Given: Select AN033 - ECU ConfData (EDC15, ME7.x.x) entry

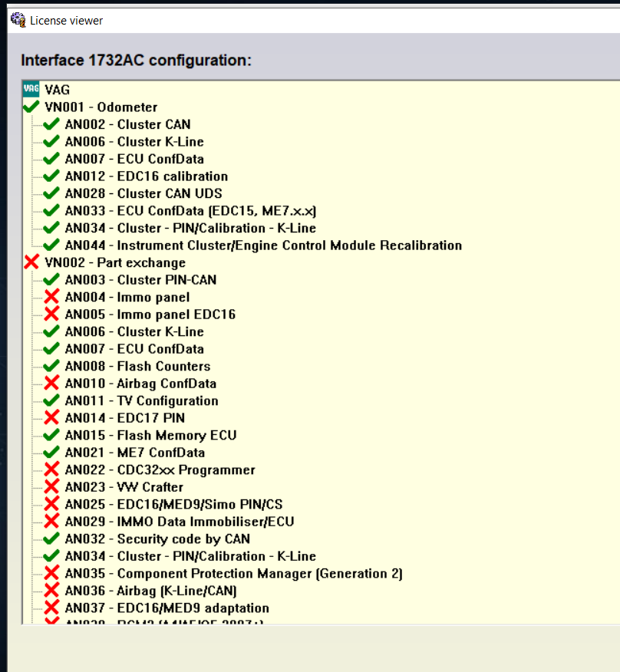Looking at the screenshot, I should tap(190, 210).
